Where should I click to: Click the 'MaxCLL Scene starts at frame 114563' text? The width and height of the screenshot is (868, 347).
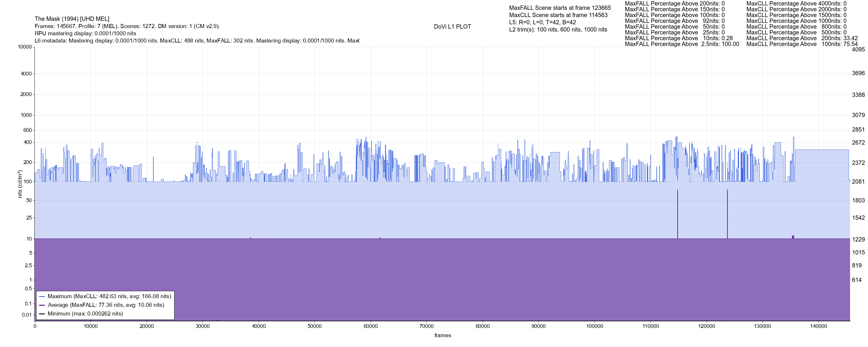[558, 15]
